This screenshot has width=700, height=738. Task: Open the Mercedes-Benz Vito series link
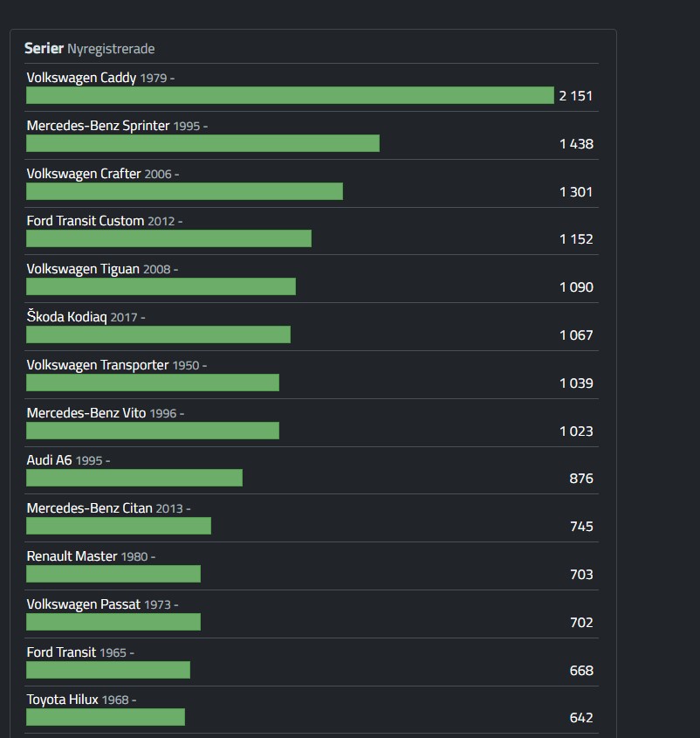click(86, 413)
